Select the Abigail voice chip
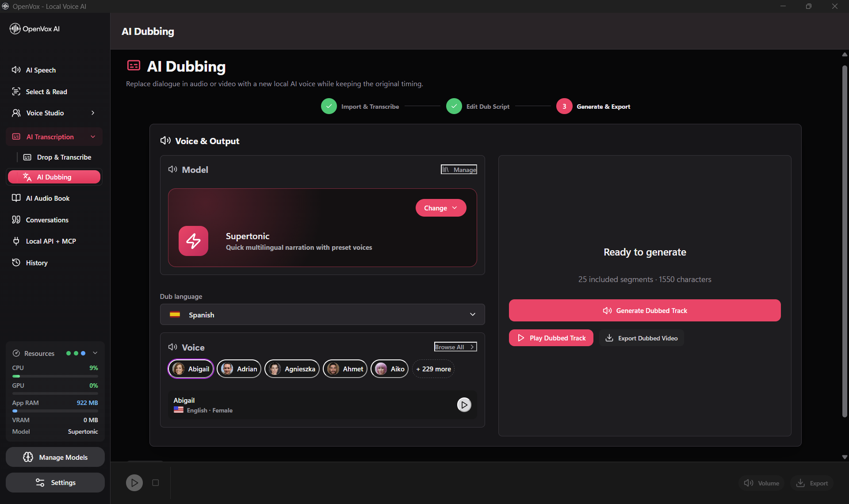This screenshot has width=849, height=504. (191, 369)
